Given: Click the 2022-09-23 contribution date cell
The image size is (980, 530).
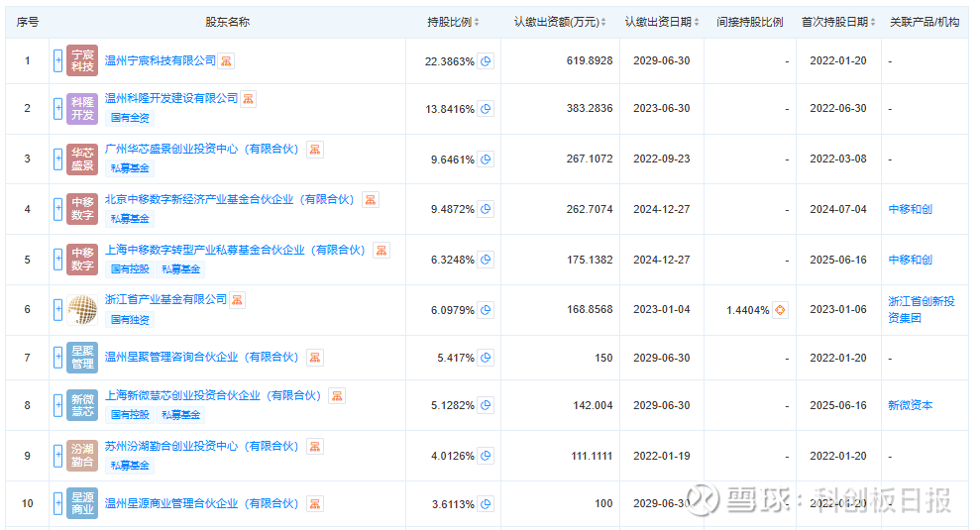Looking at the screenshot, I should coord(662,159).
